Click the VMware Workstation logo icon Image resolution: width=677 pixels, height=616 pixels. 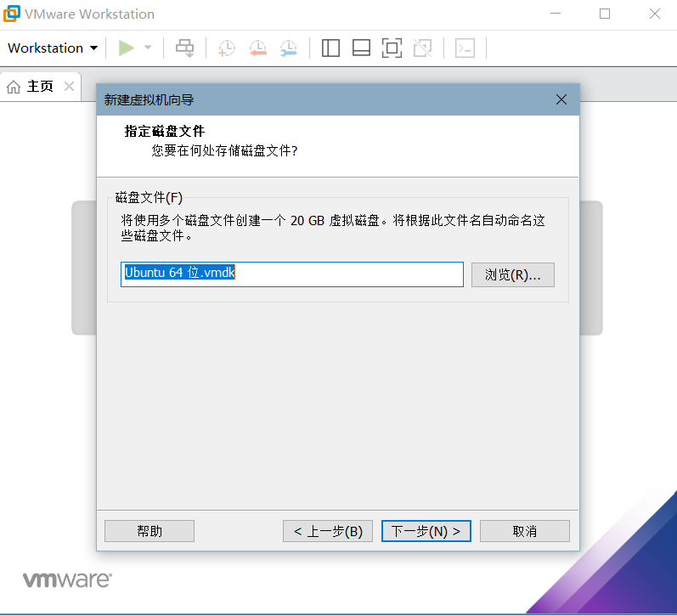[12, 14]
